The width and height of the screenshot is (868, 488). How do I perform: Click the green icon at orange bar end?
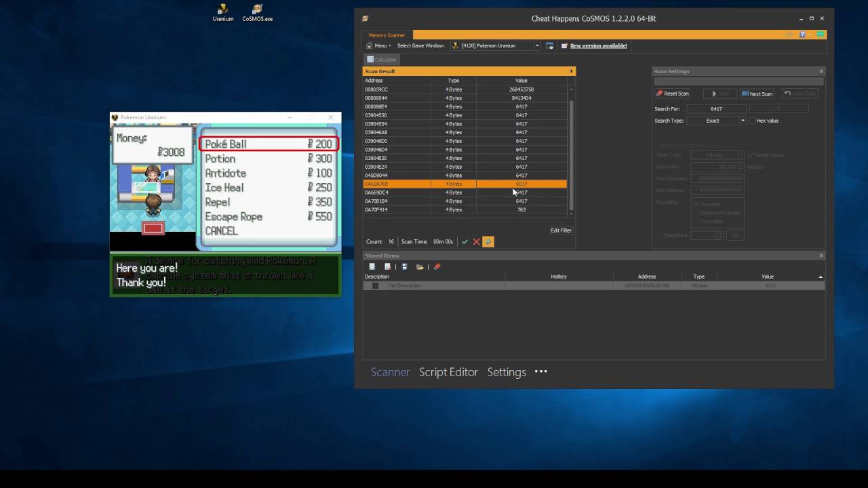click(x=821, y=35)
